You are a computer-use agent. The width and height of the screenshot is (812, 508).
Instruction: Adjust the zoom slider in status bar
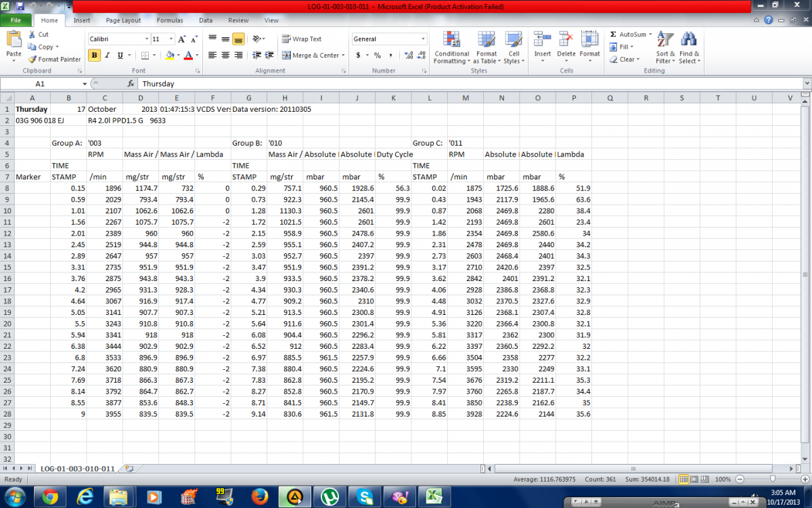[x=772, y=479]
